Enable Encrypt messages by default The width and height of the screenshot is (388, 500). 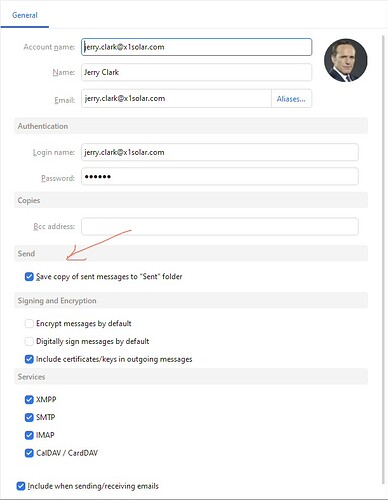29,324
